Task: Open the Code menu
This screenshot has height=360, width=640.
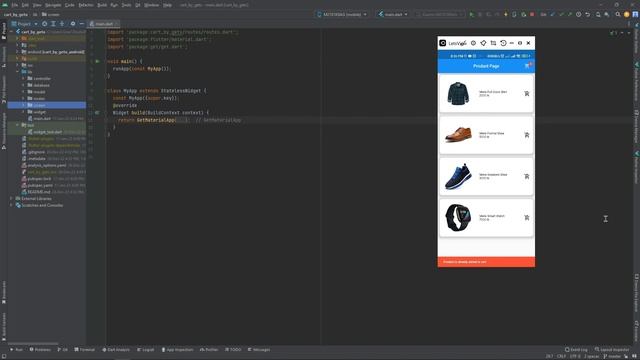Action: [x=70, y=5]
